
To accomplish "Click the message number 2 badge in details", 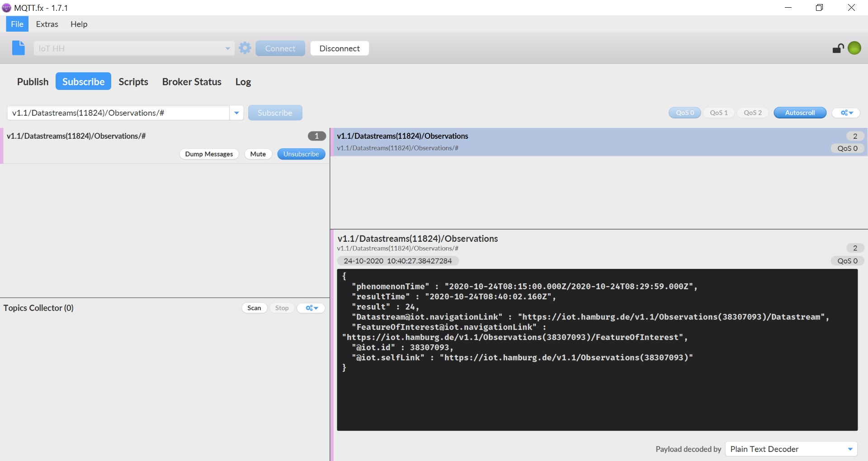I will pyautogui.click(x=855, y=248).
